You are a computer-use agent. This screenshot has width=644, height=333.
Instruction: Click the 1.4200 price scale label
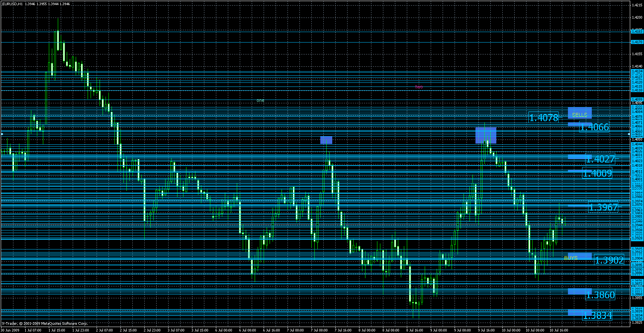(x=637, y=17)
